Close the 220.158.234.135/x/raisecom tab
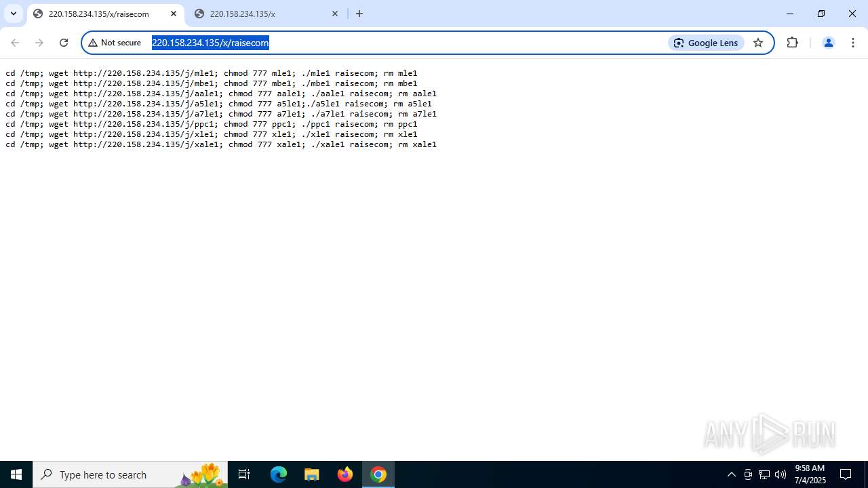This screenshot has width=868, height=488. click(x=174, y=14)
